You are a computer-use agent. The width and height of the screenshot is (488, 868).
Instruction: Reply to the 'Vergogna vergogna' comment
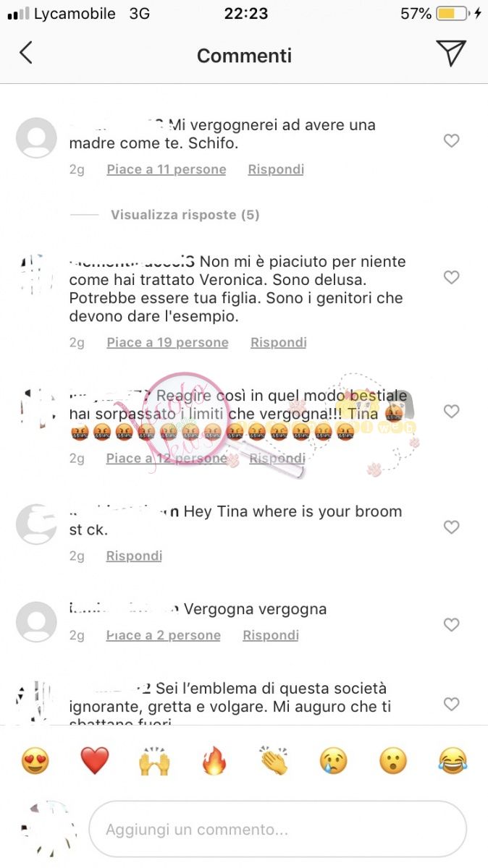click(271, 635)
